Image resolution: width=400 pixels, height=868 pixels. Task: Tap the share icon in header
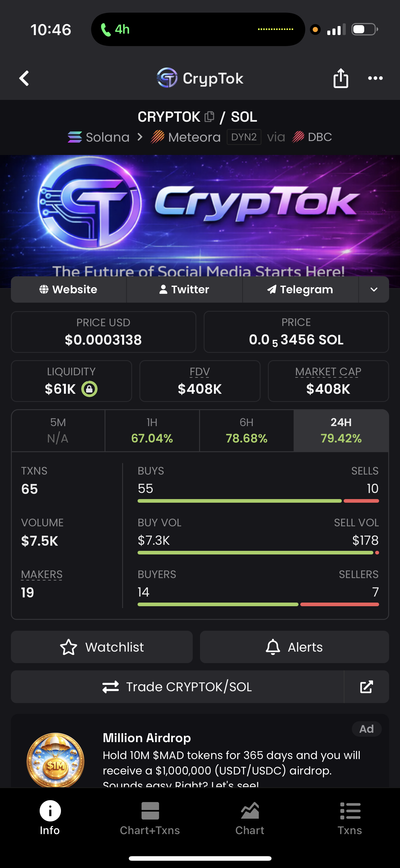[341, 78]
